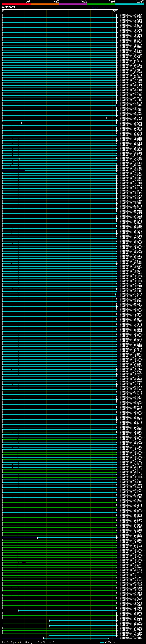Select the UniRef100_C6TAC4 label
Screen dimensions: 146x644
[x=131, y=118]
